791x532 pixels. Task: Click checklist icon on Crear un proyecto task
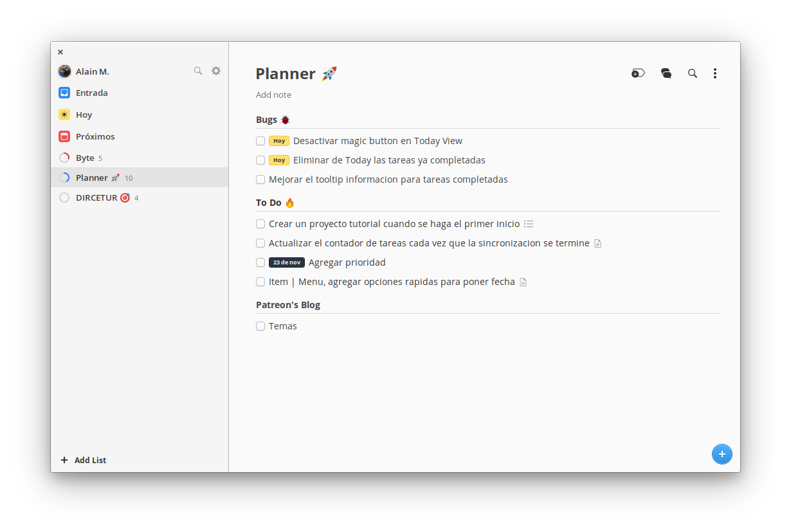click(x=529, y=224)
